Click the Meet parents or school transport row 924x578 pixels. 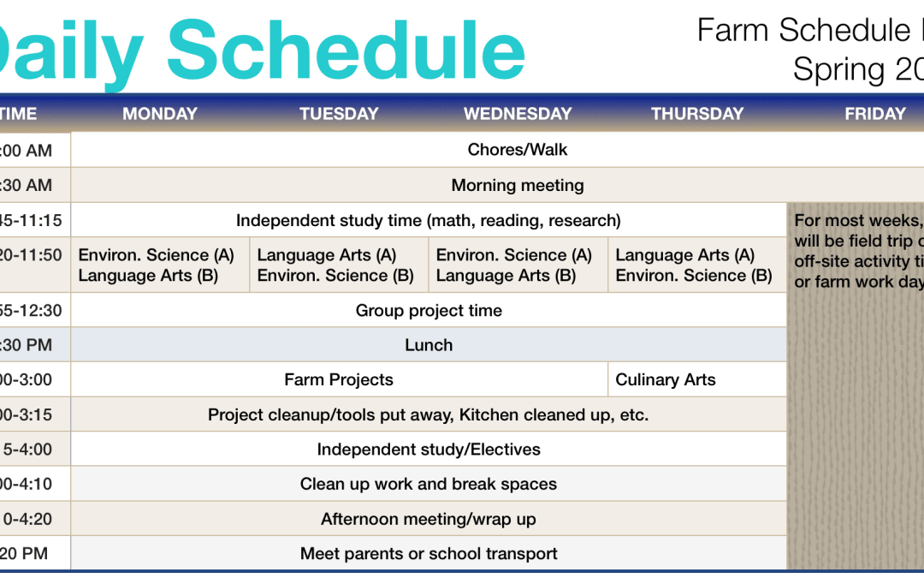[x=429, y=554]
